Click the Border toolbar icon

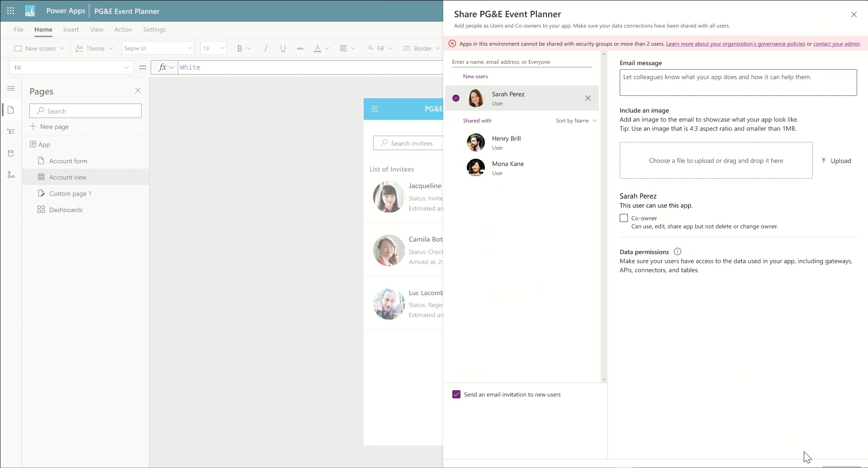pyautogui.click(x=407, y=48)
